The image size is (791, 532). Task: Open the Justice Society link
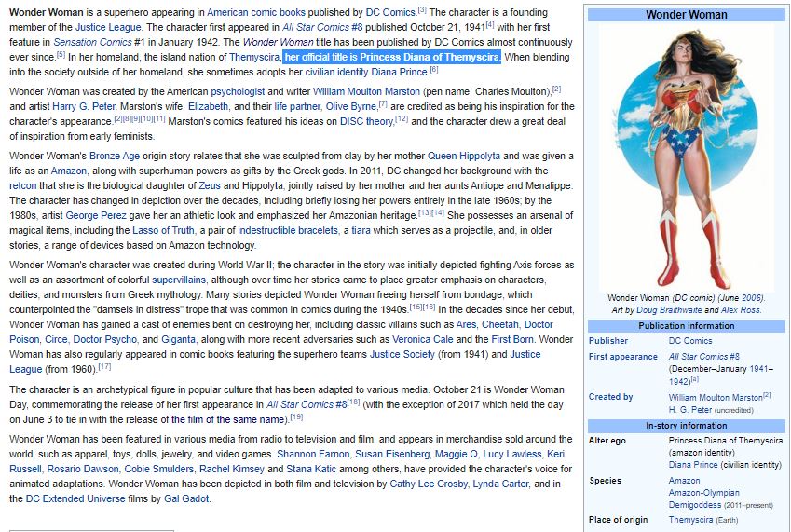pos(402,354)
